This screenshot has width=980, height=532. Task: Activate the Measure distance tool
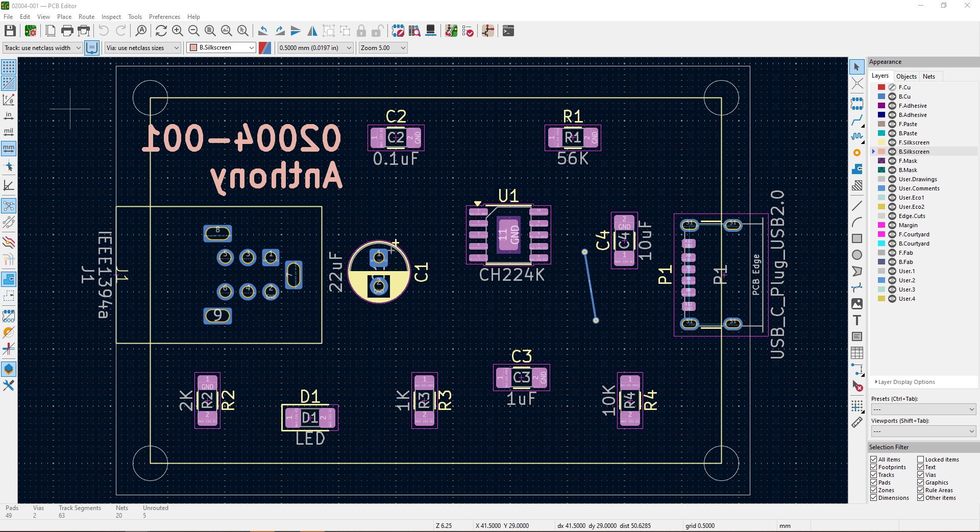[857, 422]
